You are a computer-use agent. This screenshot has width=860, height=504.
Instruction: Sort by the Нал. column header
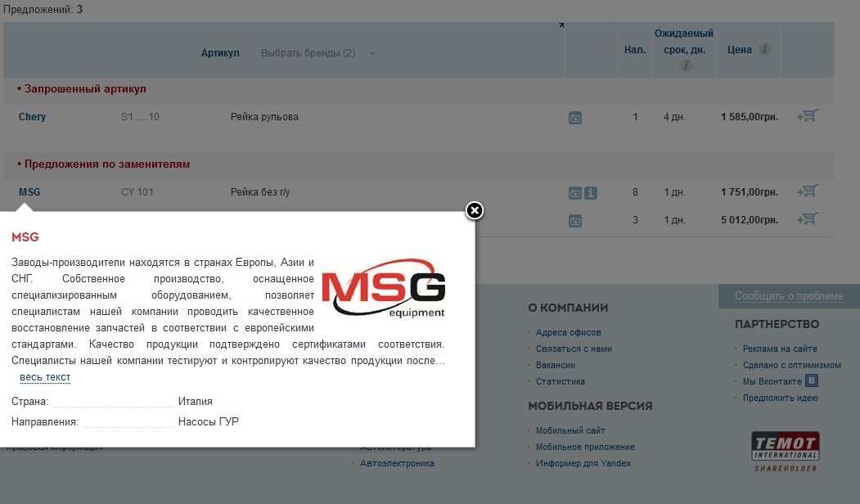(x=635, y=50)
